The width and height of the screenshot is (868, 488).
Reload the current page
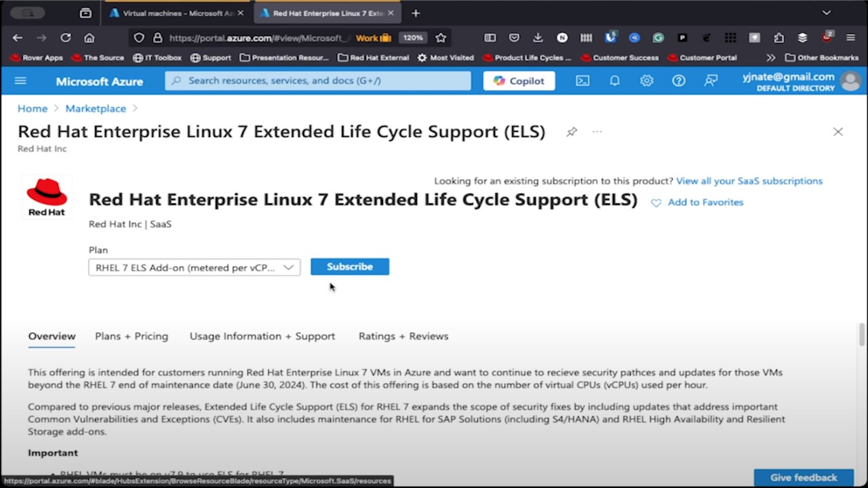tap(65, 38)
